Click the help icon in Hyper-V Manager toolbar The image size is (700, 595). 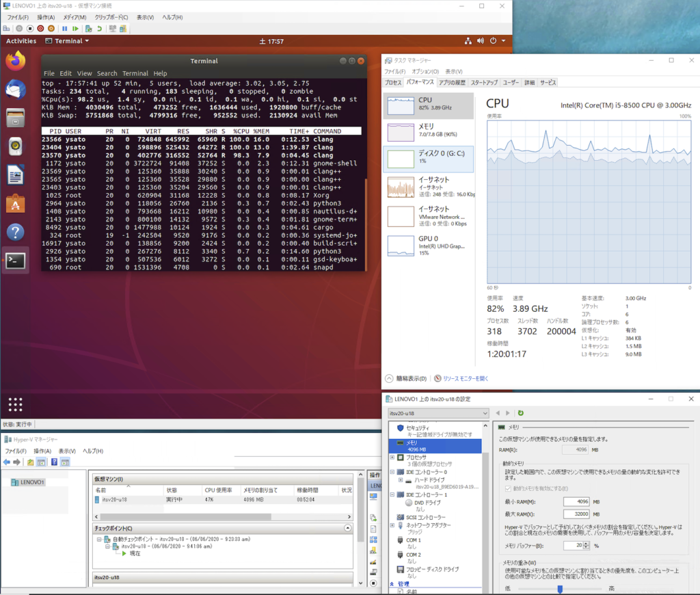click(54, 462)
